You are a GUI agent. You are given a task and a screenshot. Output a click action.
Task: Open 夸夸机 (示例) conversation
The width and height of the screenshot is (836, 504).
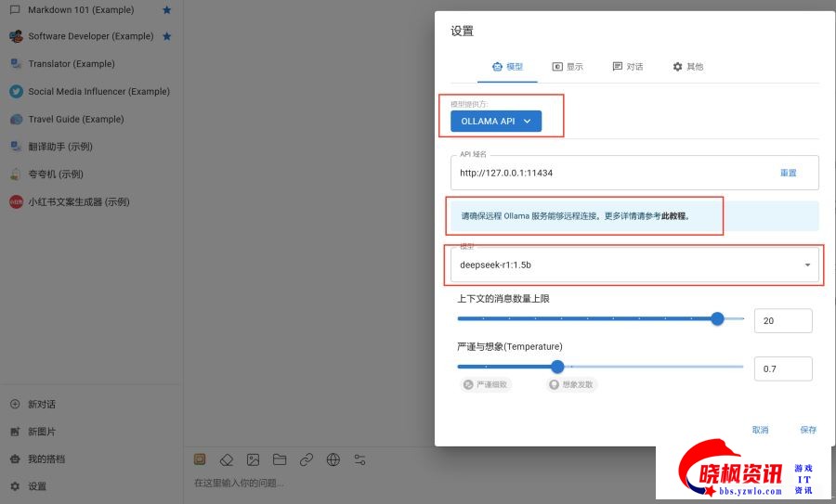click(x=56, y=174)
